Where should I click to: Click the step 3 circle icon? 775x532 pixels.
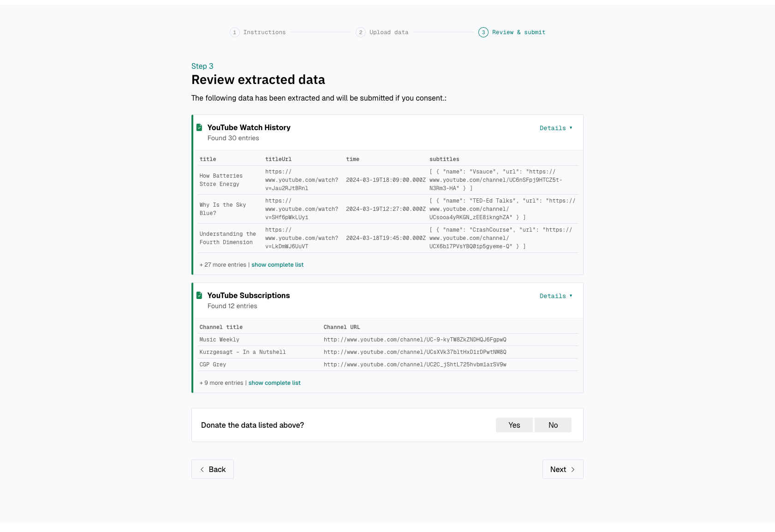coord(483,32)
